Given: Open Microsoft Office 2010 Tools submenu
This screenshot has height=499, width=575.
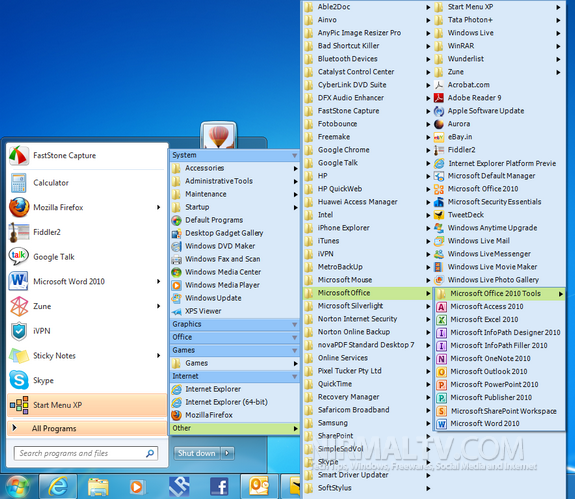Looking at the screenshot, I should click(499, 293).
